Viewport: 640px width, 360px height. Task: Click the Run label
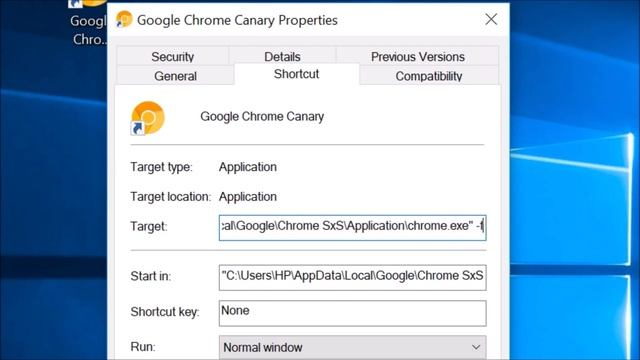pos(143,347)
